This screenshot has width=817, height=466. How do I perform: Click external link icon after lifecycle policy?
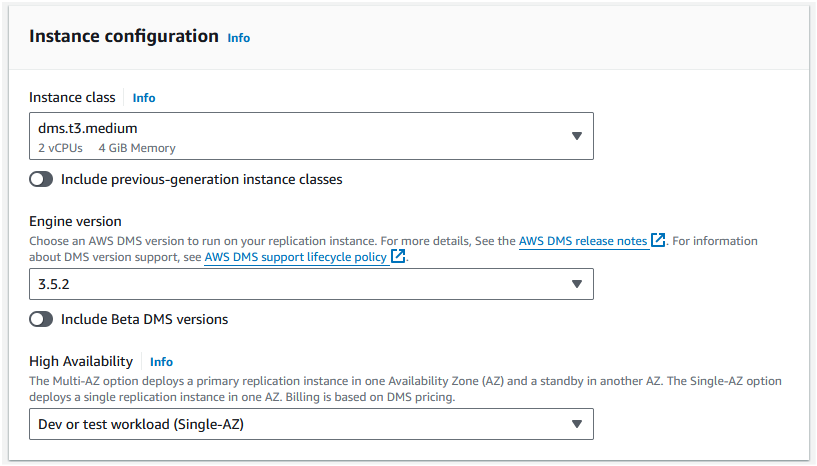398,256
